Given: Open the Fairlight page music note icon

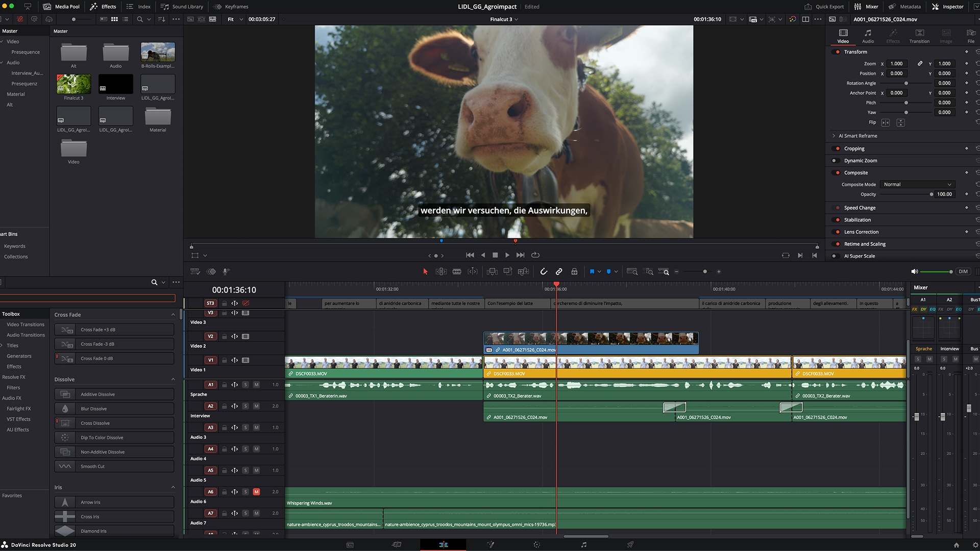Looking at the screenshot, I should click(584, 545).
